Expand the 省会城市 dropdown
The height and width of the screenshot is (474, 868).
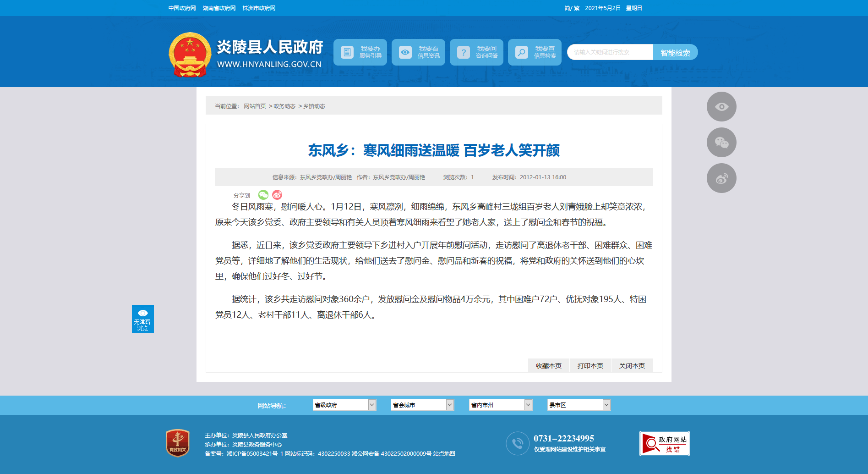422,405
